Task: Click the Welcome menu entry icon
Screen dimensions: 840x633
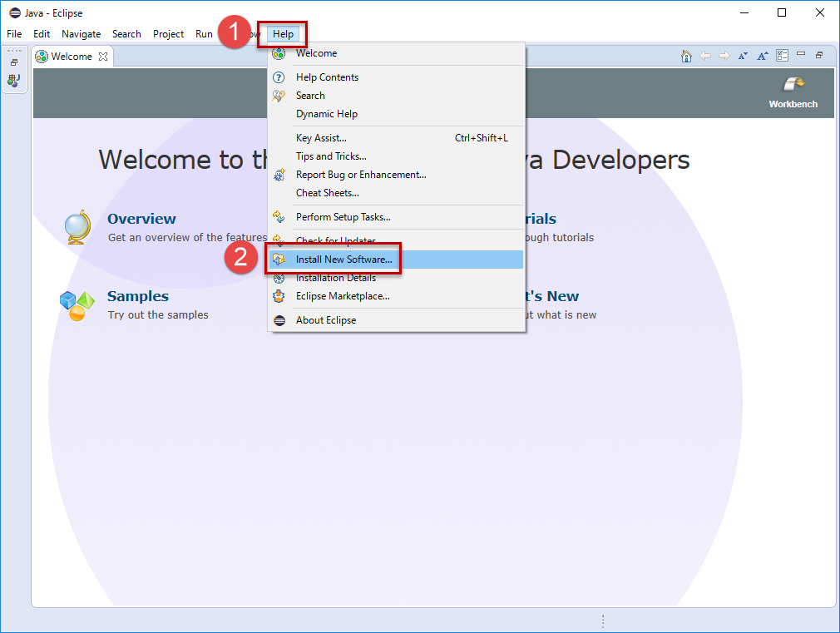Action: tap(279, 53)
